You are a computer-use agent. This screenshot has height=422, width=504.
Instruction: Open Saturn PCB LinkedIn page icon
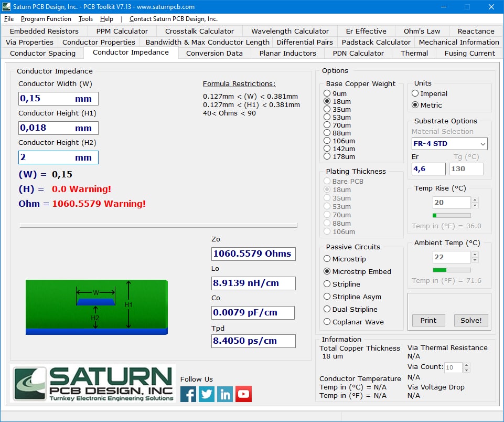pyautogui.click(x=225, y=394)
